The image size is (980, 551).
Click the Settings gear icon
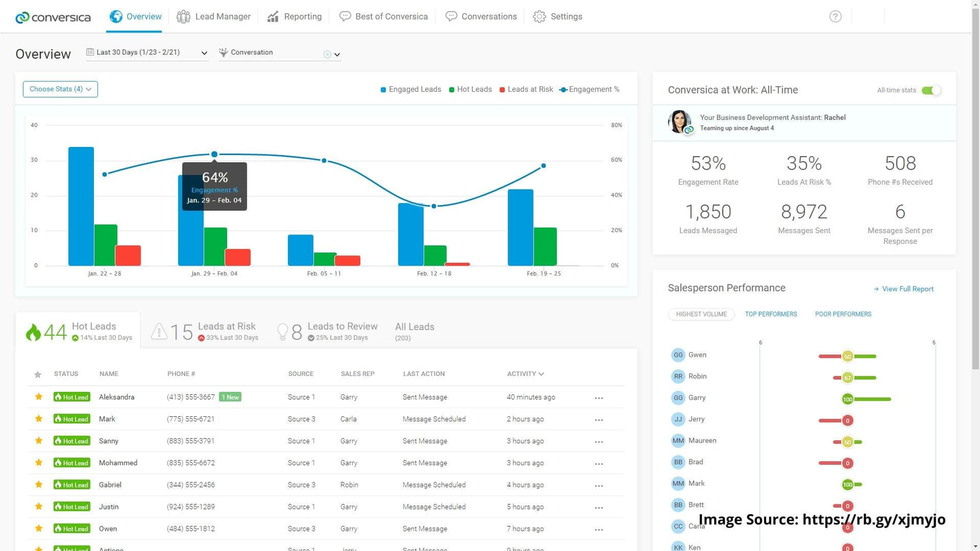coord(539,17)
